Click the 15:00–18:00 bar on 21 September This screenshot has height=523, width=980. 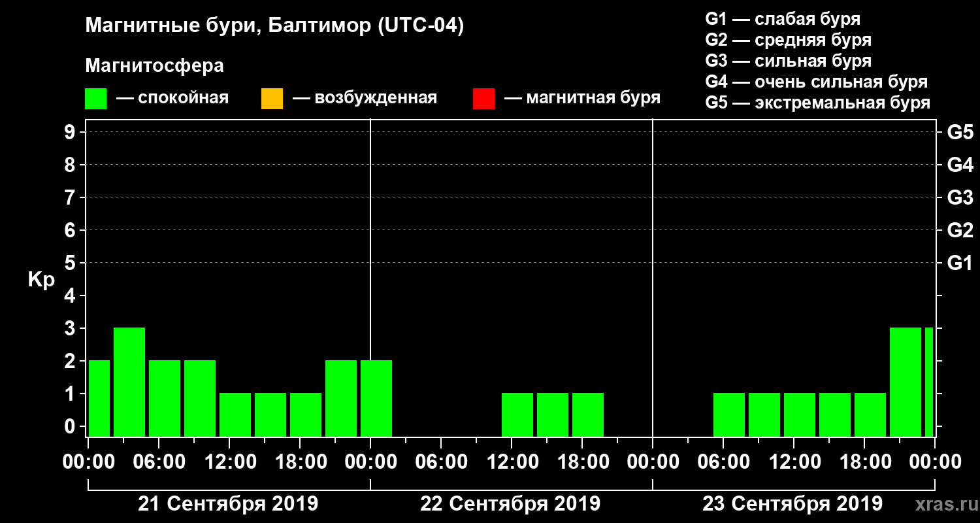(x=270, y=414)
